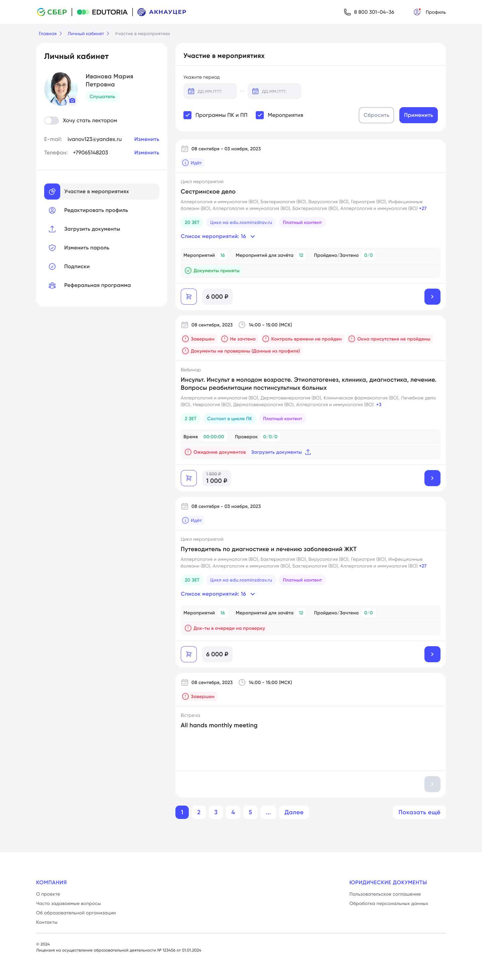Screen dimensions: 482x980
Task: Open Редактировать профиль in sidebar menu
Action: pos(96,210)
